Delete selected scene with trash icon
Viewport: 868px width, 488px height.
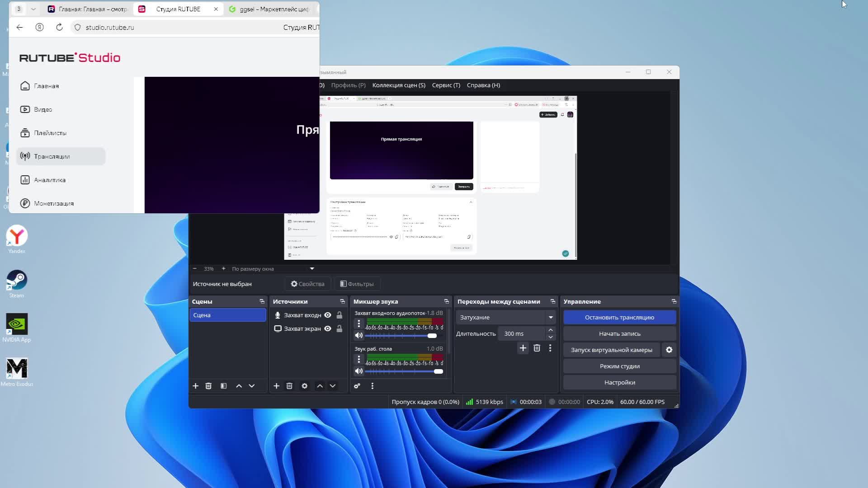tap(208, 386)
